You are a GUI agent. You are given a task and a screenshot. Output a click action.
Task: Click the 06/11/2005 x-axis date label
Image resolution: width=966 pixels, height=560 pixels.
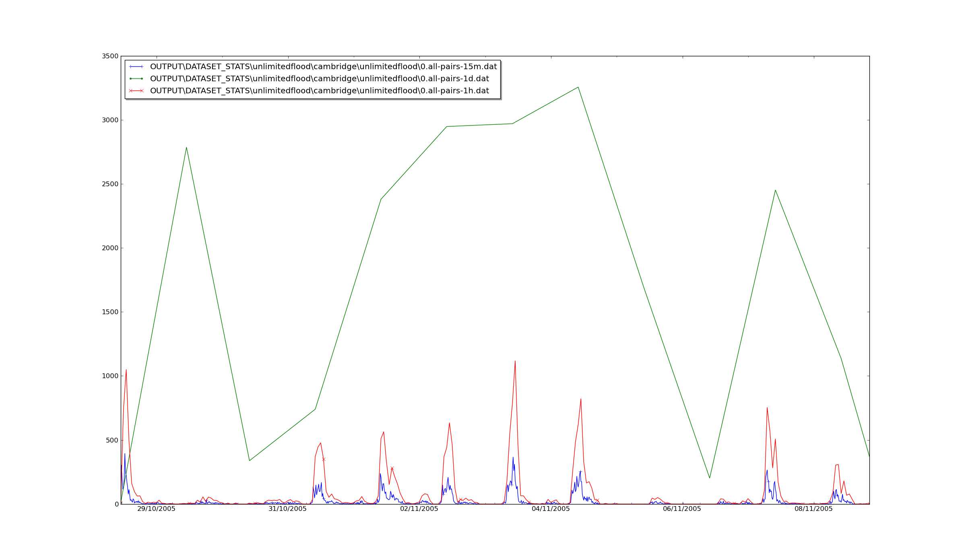click(x=682, y=509)
